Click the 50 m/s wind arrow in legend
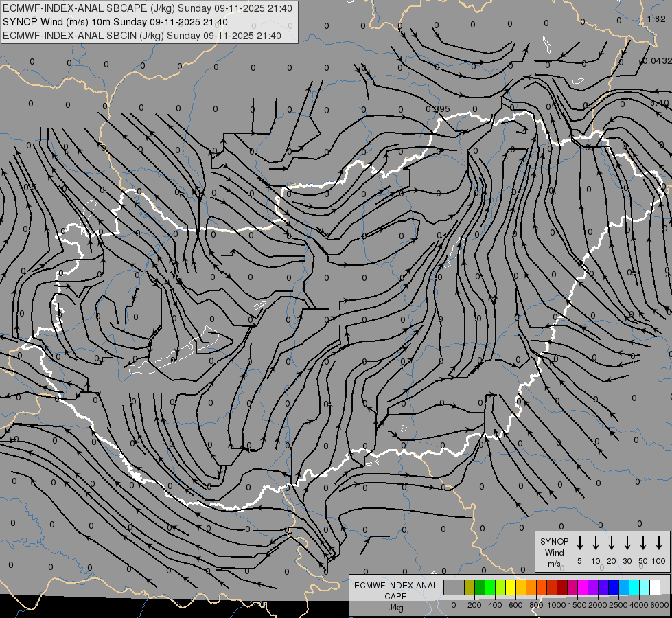The image size is (672, 618). (x=643, y=543)
